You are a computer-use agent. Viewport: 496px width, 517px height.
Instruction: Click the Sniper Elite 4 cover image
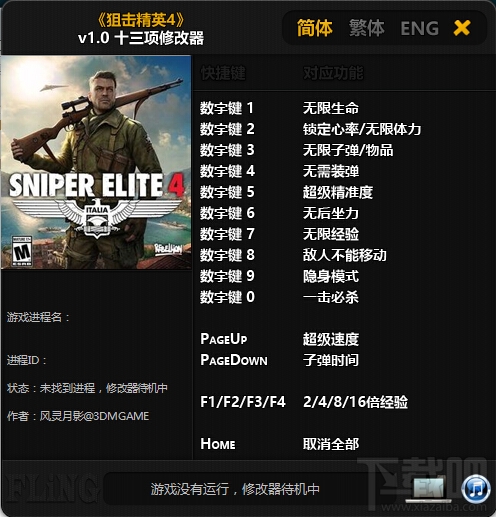pos(96,162)
